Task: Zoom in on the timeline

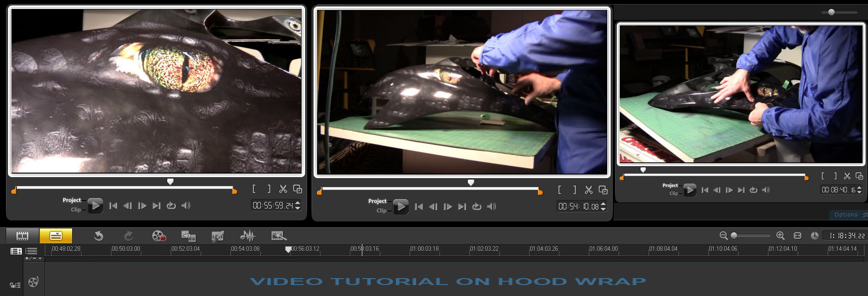Action: click(780, 236)
